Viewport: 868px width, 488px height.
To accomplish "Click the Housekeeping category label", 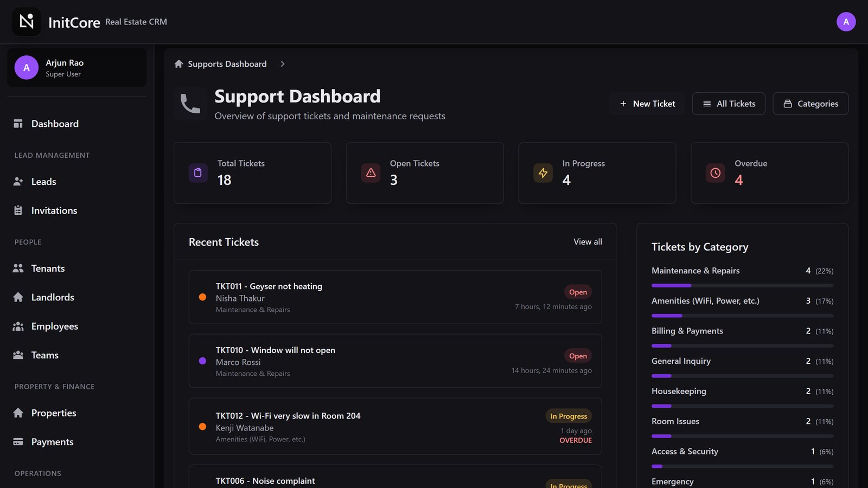I will point(679,391).
